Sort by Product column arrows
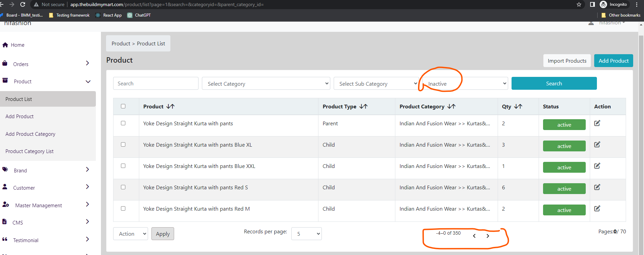 click(170, 106)
